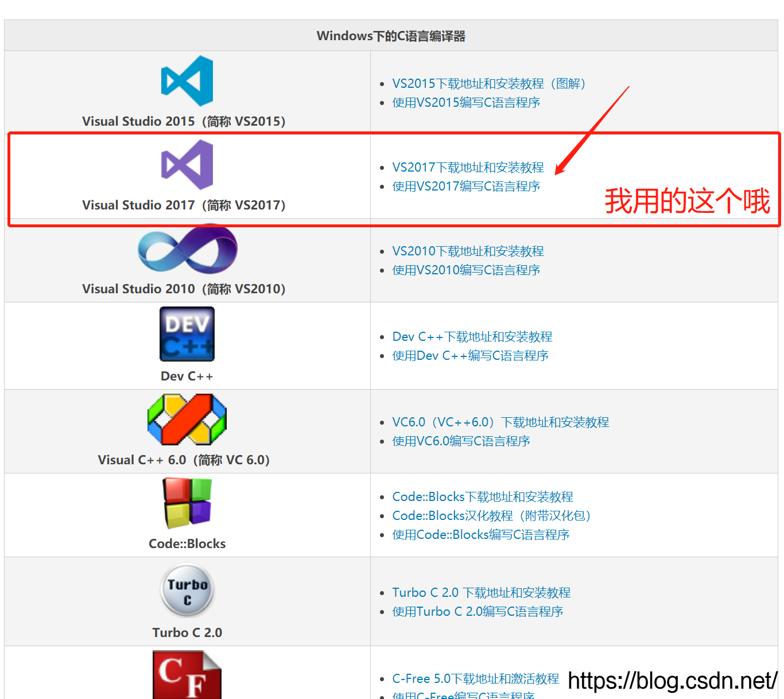Image resolution: width=784 pixels, height=699 pixels.
Task: Click the Dev C++ logo icon
Action: click(x=187, y=334)
